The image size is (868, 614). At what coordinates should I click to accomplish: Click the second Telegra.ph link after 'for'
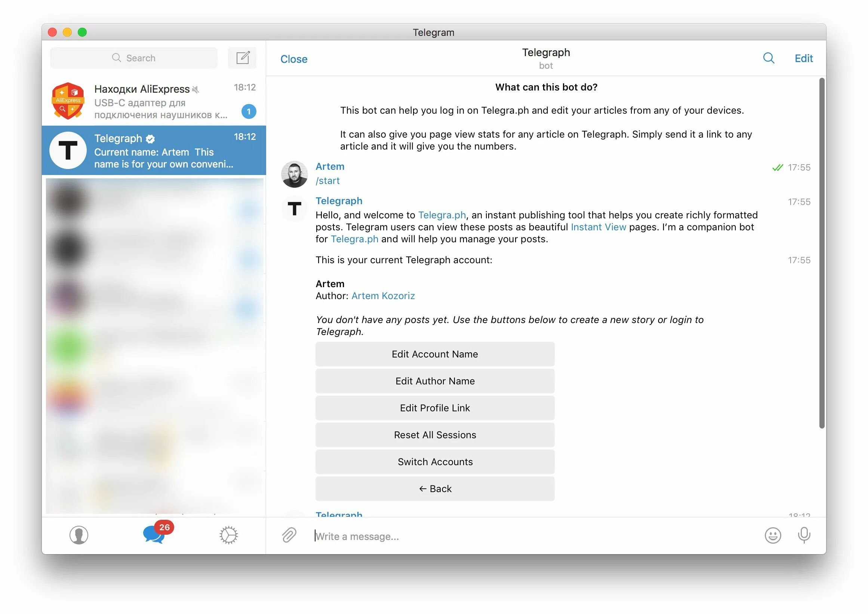pos(354,239)
